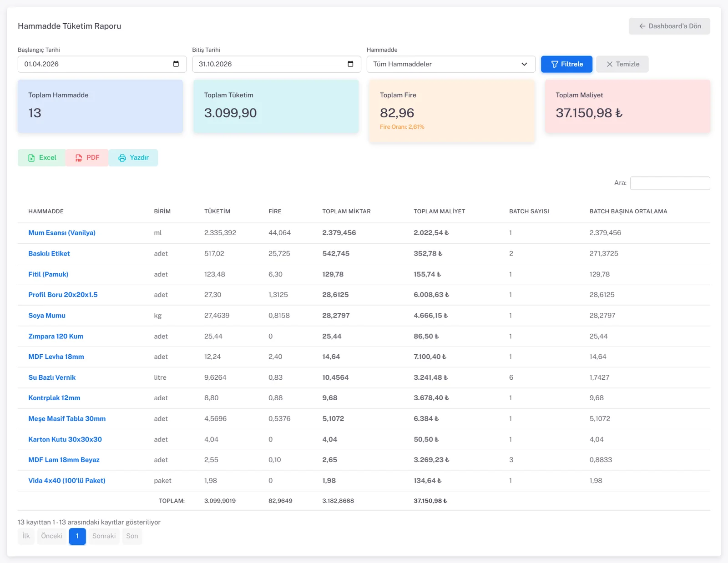Sort table by TOPLAM MALİYET column
Image resolution: width=728 pixels, height=563 pixels.
(x=439, y=211)
